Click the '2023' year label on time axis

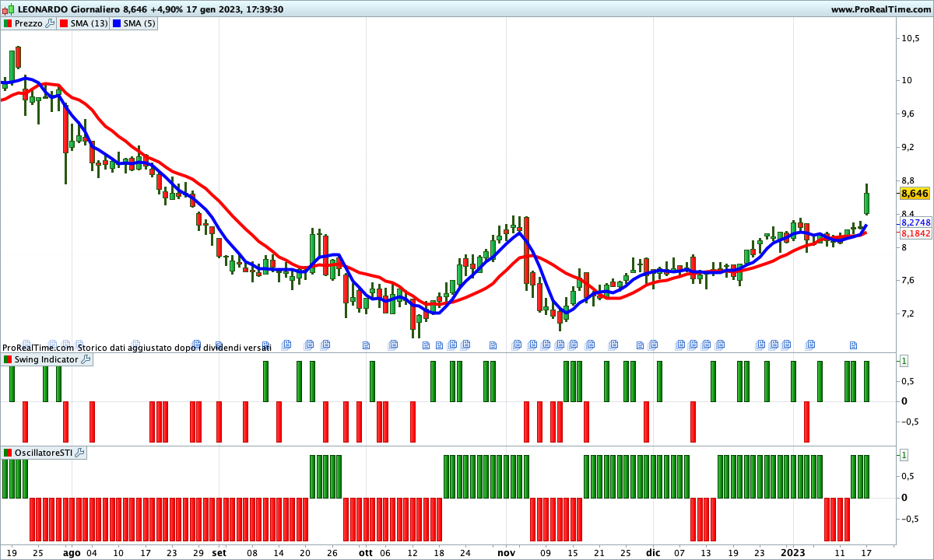[x=793, y=553]
